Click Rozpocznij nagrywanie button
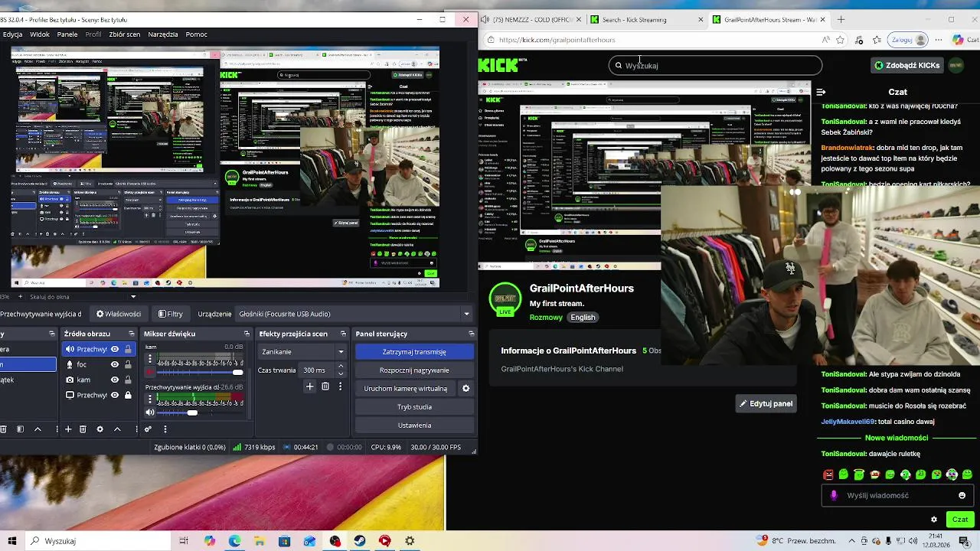The image size is (980, 551). pos(414,370)
